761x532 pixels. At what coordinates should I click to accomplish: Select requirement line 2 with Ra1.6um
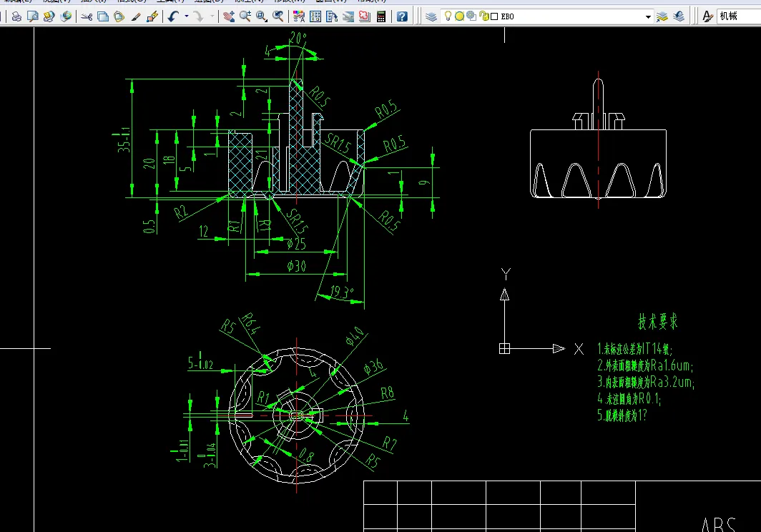[645, 365]
